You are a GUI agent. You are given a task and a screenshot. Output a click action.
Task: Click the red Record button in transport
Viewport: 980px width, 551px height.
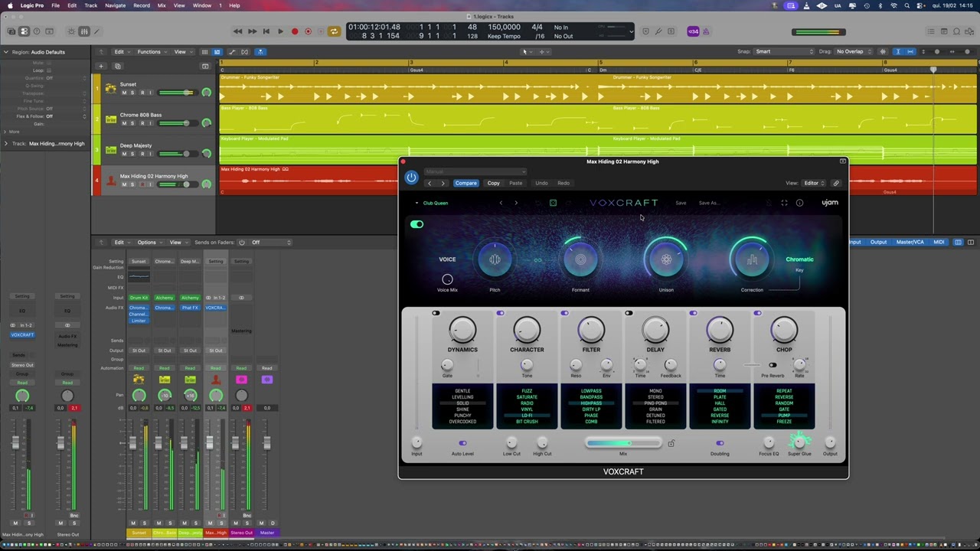(x=295, y=31)
